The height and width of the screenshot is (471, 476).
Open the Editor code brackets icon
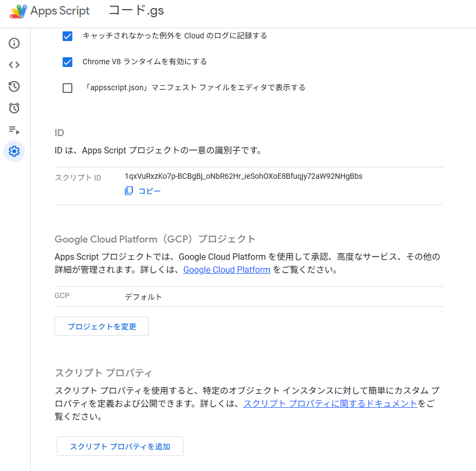[14, 65]
